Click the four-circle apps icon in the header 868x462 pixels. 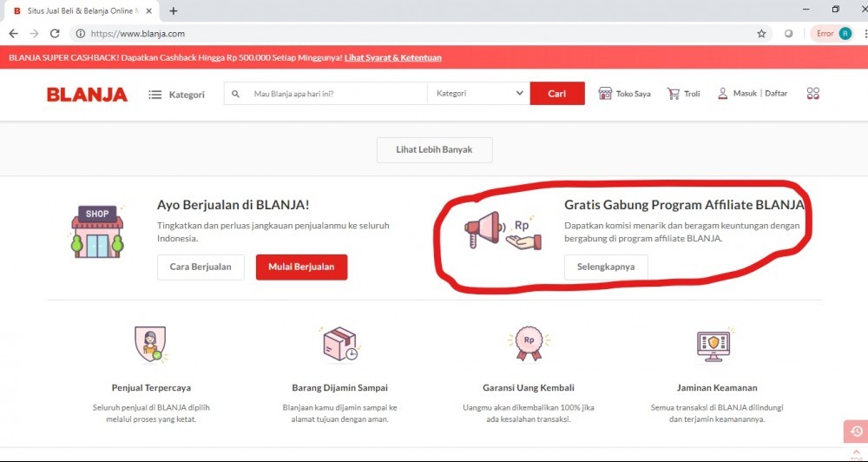click(x=812, y=94)
